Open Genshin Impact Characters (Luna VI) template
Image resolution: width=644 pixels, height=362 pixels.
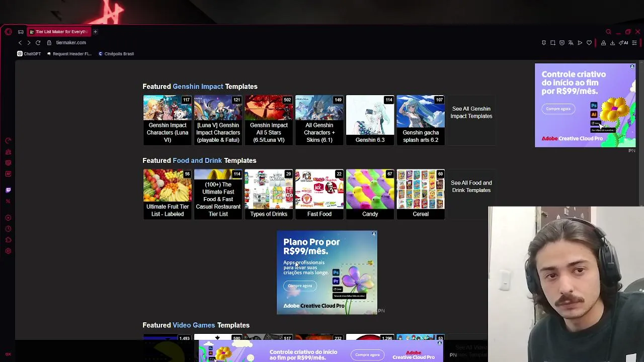pyautogui.click(x=168, y=120)
